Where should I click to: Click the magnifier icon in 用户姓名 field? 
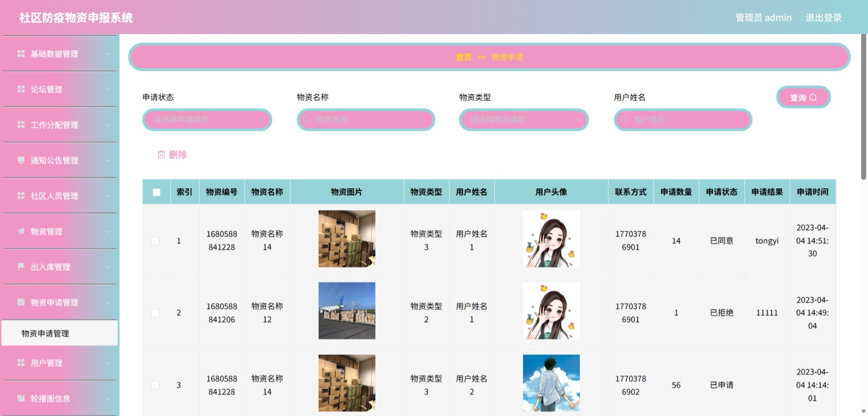click(x=624, y=120)
